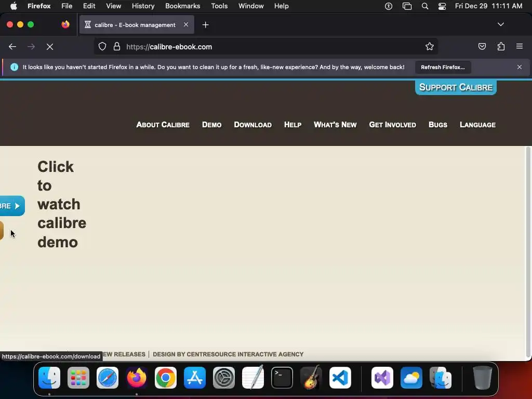Click Refresh Firefox... button
The height and width of the screenshot is (399, 532).
coord(443,67)
